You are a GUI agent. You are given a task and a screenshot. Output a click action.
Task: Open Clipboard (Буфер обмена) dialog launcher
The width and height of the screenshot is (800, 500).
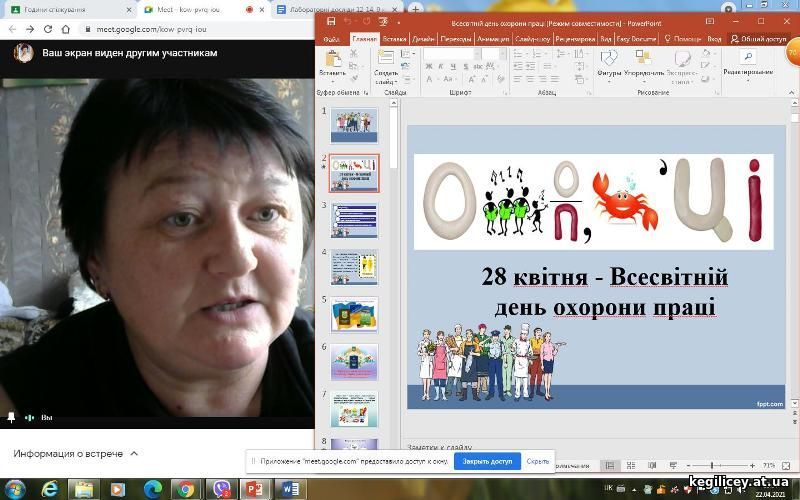366,93
